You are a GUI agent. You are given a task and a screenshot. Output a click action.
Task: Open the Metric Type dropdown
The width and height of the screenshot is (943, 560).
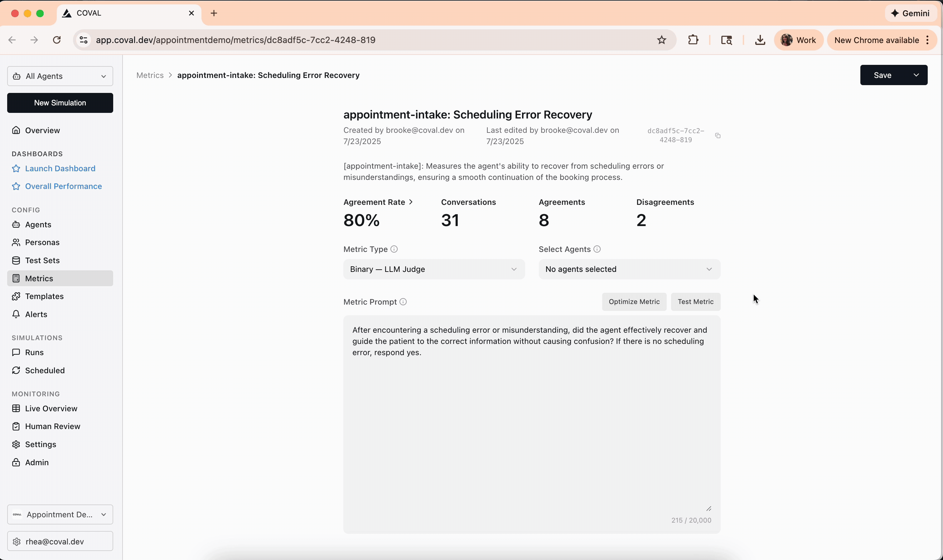click(433, 269)
